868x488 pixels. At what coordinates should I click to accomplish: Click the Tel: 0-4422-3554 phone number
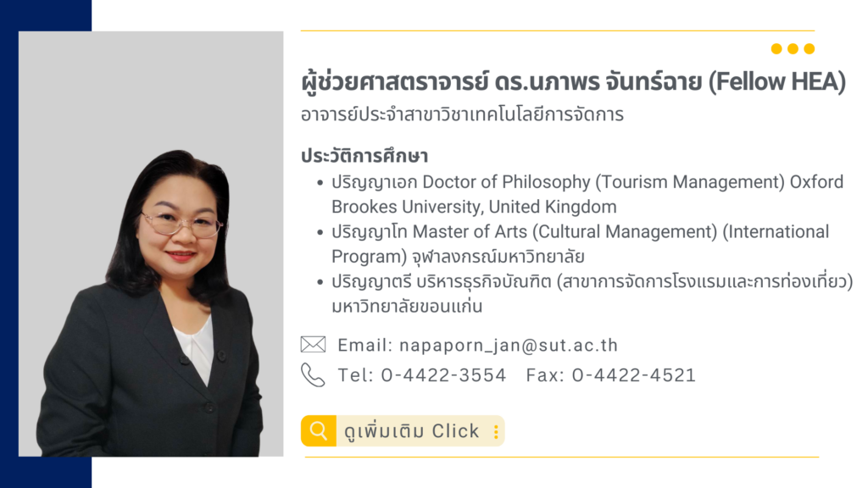(422, 375)
